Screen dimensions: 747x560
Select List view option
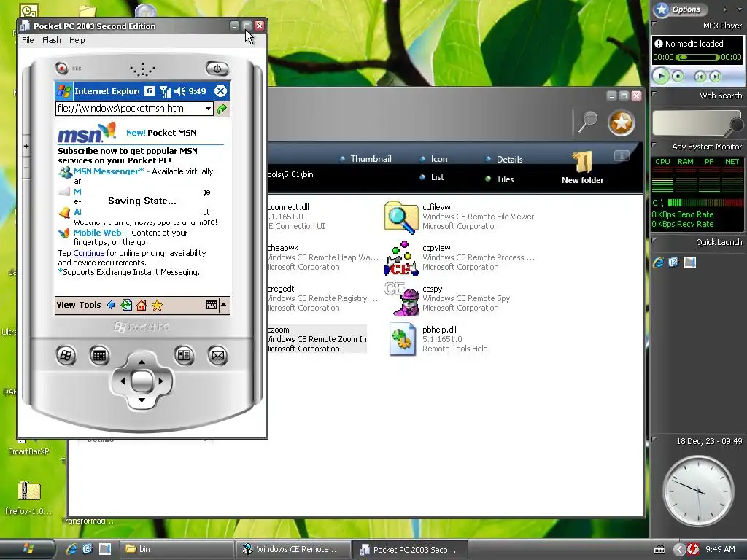[432, 177]
